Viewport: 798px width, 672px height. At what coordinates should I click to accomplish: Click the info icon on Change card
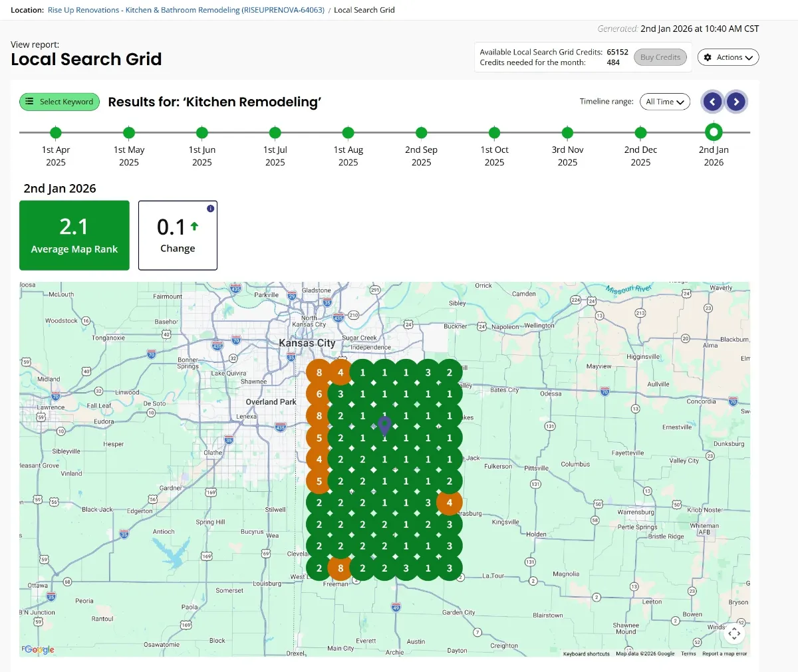click(211, 208)
